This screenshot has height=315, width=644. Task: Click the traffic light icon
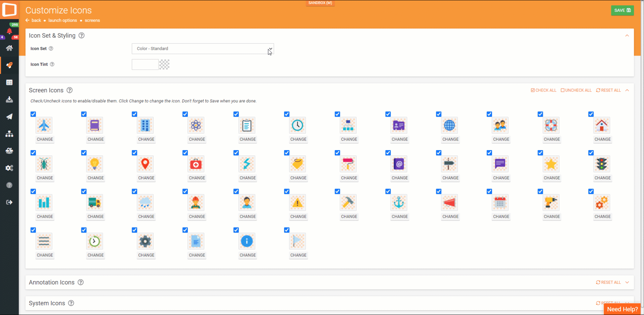[x=602, y=164]
